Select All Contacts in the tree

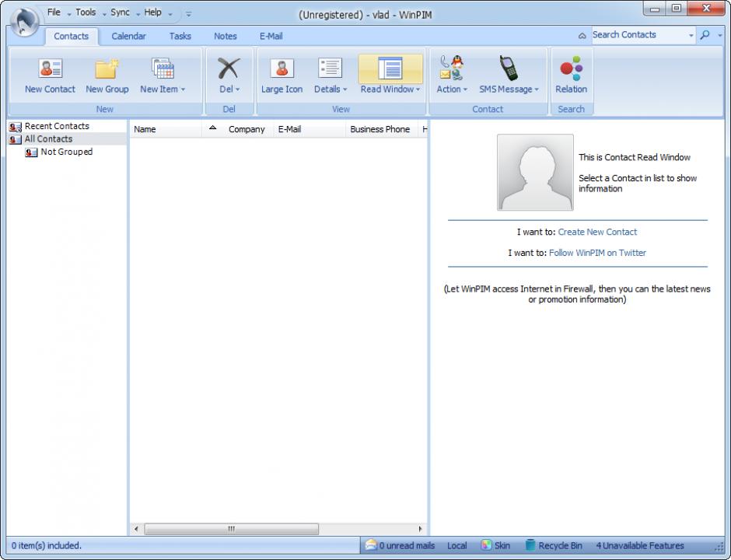48,139
